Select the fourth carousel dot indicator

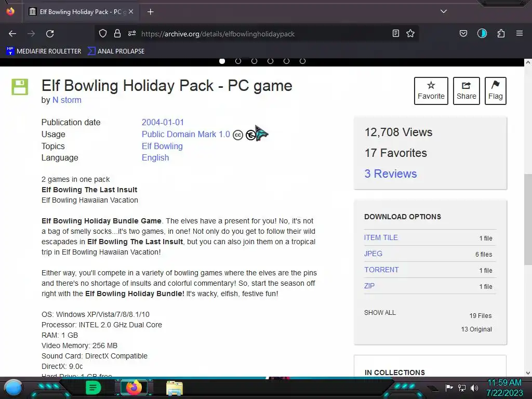(x=270, y=61)
